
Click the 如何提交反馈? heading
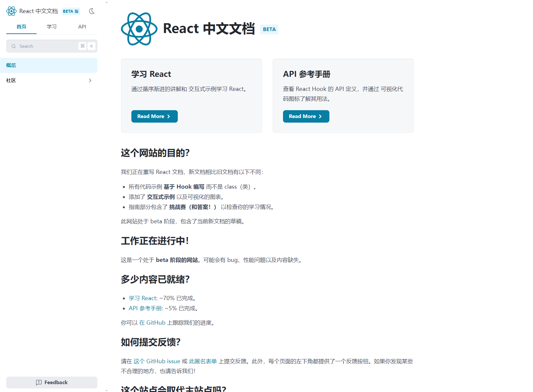[x=151, y=342]
